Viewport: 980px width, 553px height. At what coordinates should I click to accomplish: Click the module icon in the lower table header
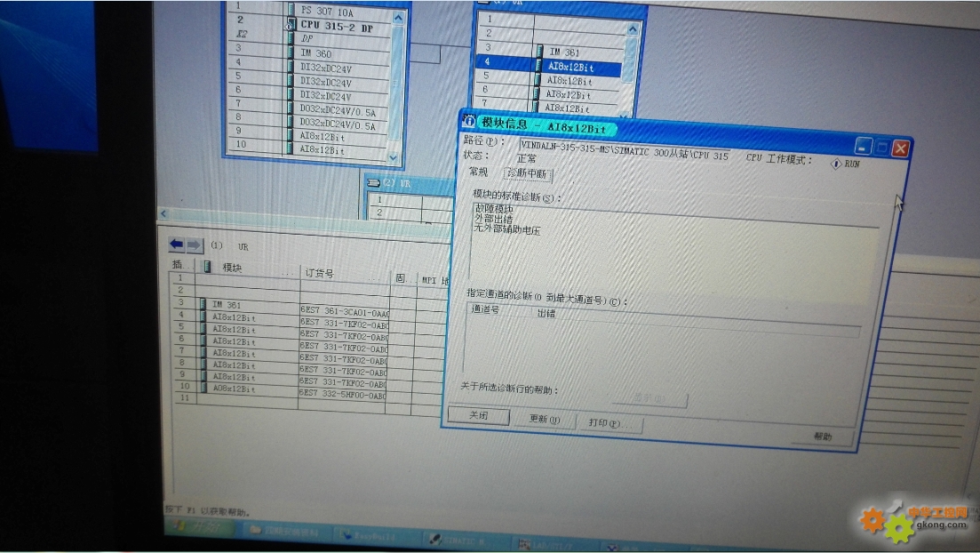tap(208, 267)
